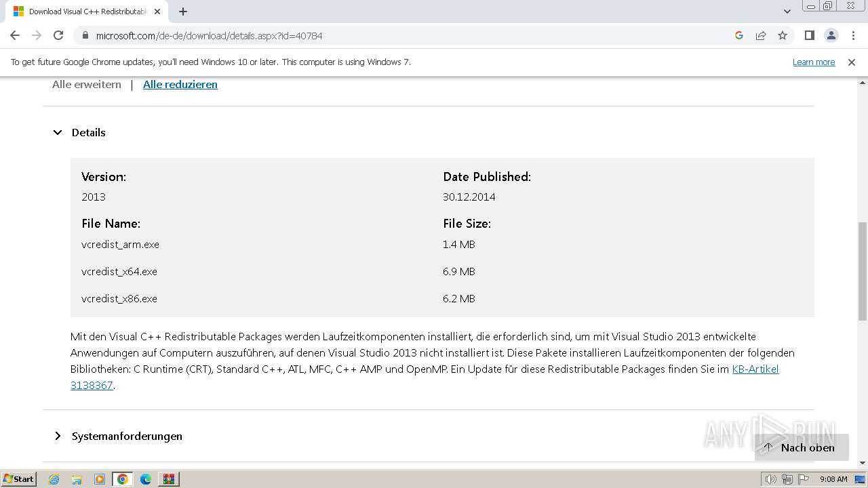This screenshot has height=488, width=868.
Task: Select file size 1.4 MB
Action: point(459,244)
